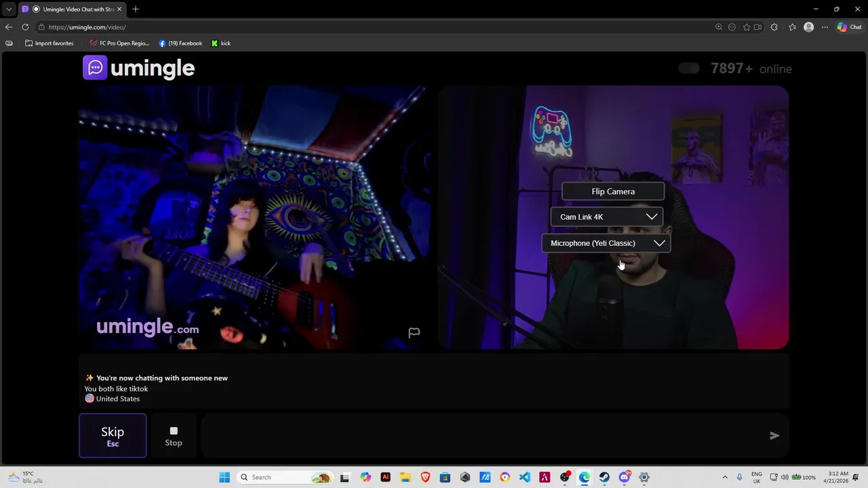Open Adobe Illustrator from the taskbar
Image resolution: width=868 pixels, height=488 pixels.
[385, 477]
